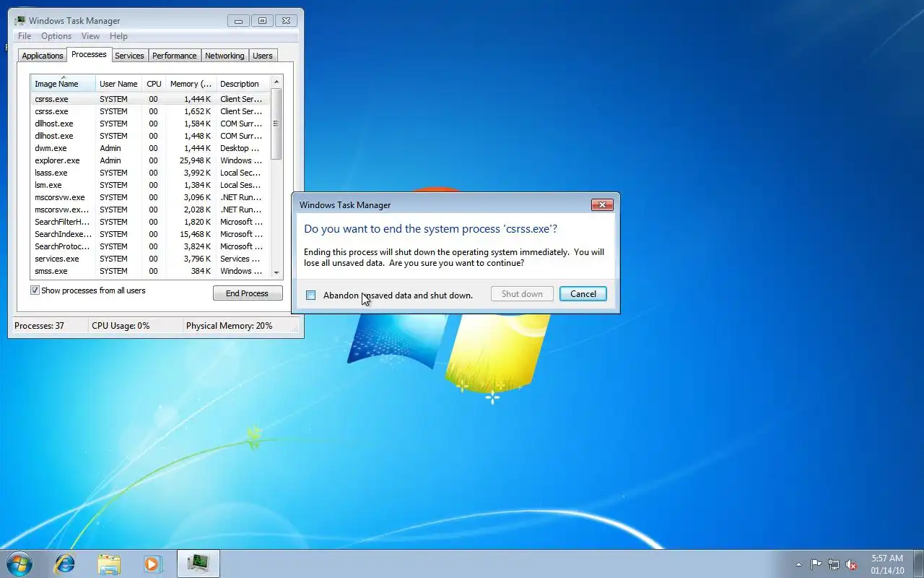Click the process list scrollbar thumb
Viewport: 924px width, 578px height.
[x=276, y=124]
